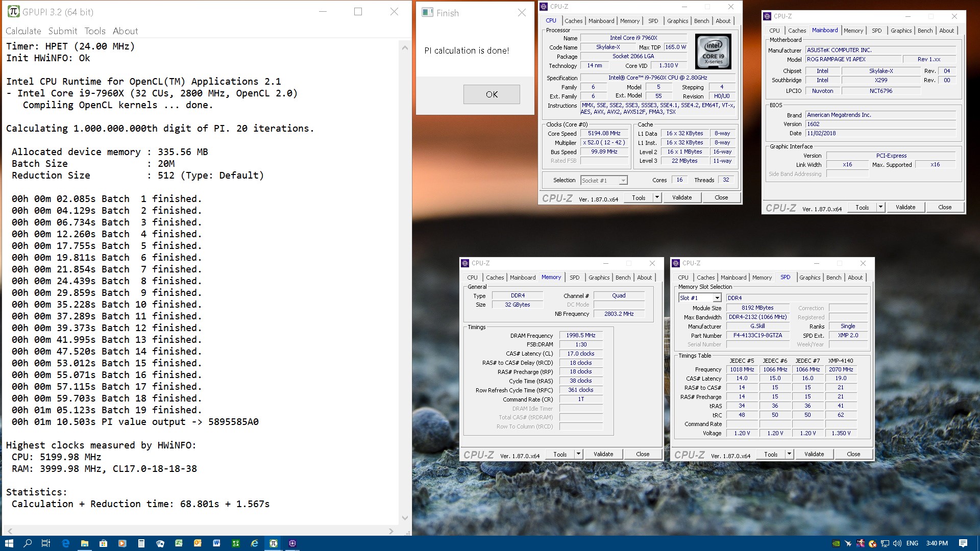This screenshot has width=980, height=551.
Task: Click the Part Number F4-4133C19-8GTZA field
Action: pos(757,335)
